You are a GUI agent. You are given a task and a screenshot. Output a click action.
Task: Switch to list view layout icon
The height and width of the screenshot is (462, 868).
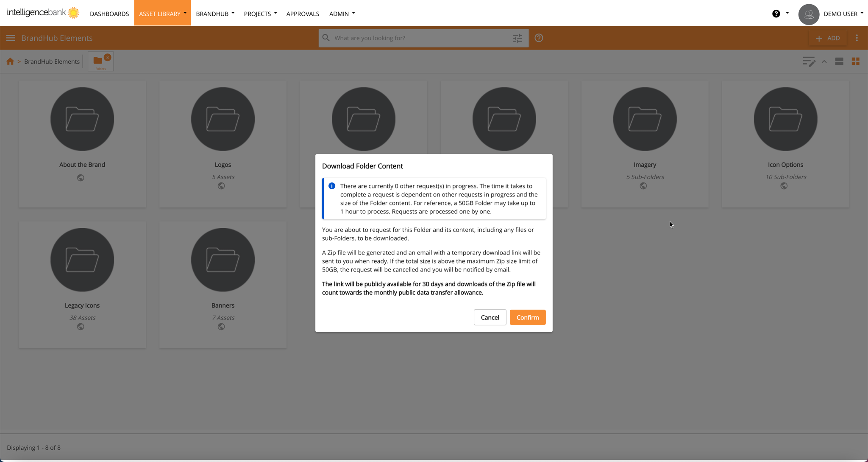(839, 62)
